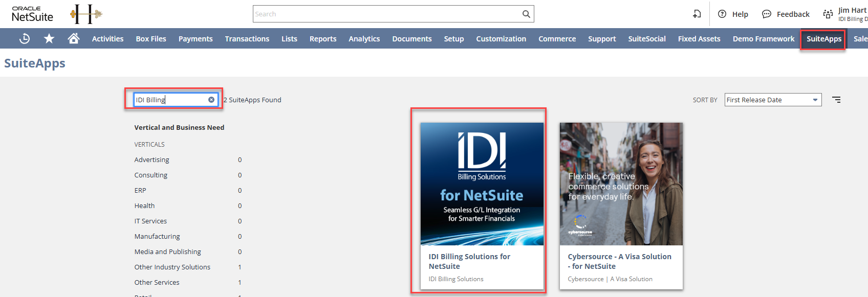Viewport: 868px width, 297px height.
Task: Open the Shortcuts star icon
Action: [49, 39]
